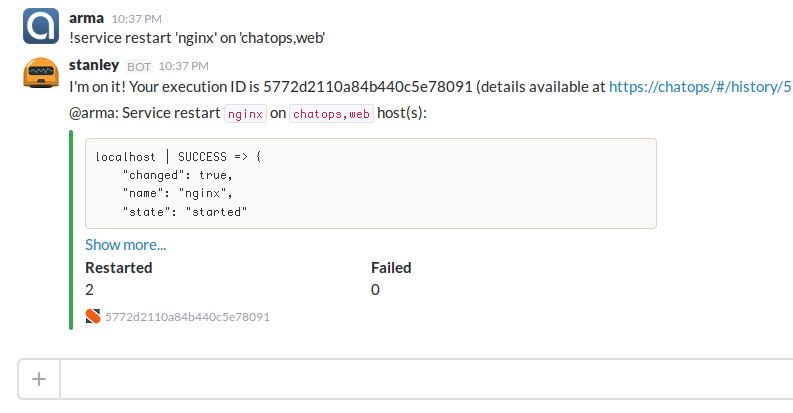Viewport: 793px width, 413px height.
Task: Open stanley bot's avatar icon
Action: coord(41,73)
